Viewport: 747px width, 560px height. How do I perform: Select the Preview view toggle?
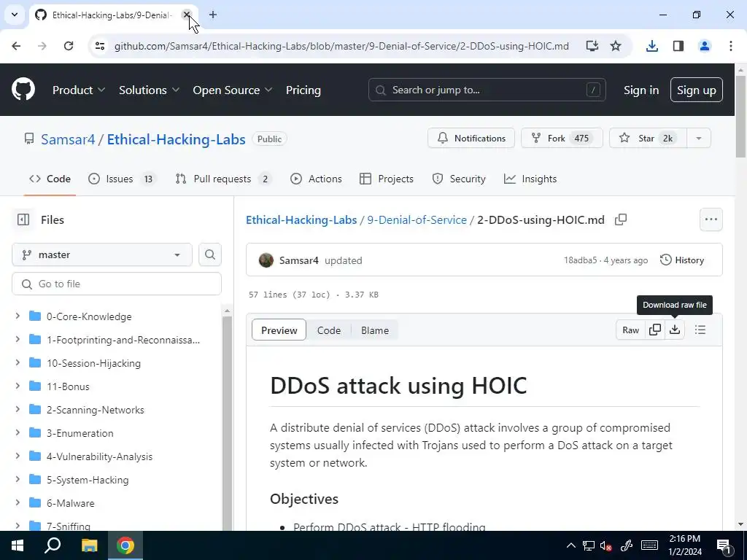[x=279, y=330]
